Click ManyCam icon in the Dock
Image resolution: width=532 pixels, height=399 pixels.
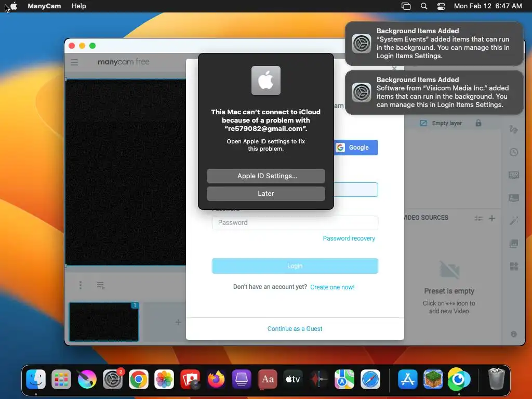click(x=459, y=379)
